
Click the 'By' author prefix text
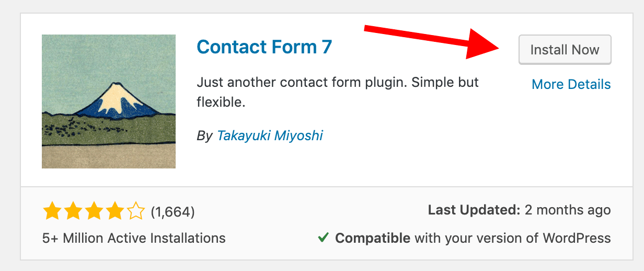pyautogui.click(x=204, y=137)
